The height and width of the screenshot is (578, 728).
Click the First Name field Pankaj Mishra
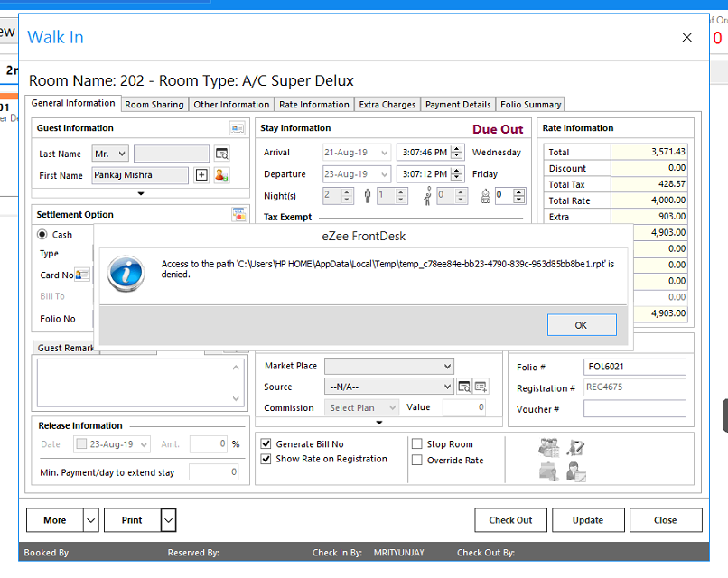(140, 175)
